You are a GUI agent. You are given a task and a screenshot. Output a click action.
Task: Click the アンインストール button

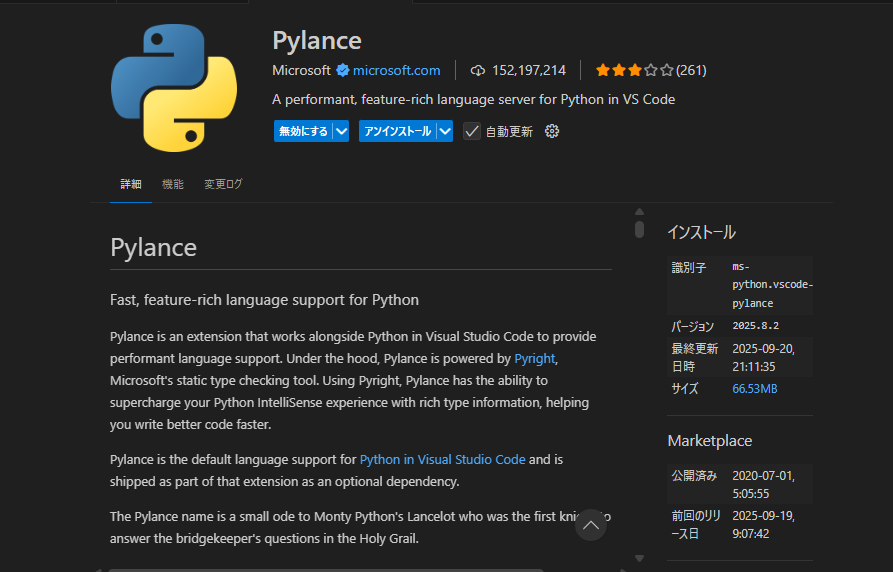(397, 131)
